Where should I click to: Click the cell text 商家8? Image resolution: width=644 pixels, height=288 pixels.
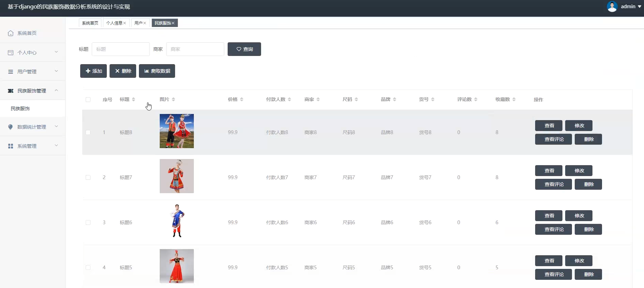pos(311,132)
